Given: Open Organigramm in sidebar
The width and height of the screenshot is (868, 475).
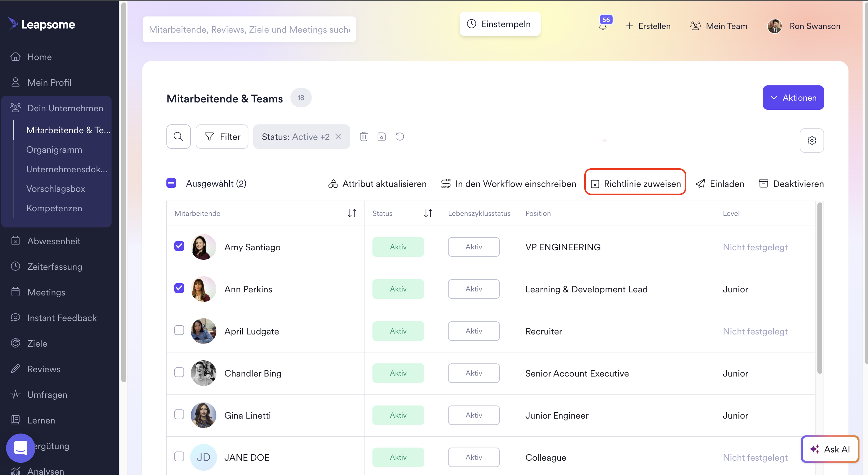Looking at the screenshot, I should (x=54, y=150).
